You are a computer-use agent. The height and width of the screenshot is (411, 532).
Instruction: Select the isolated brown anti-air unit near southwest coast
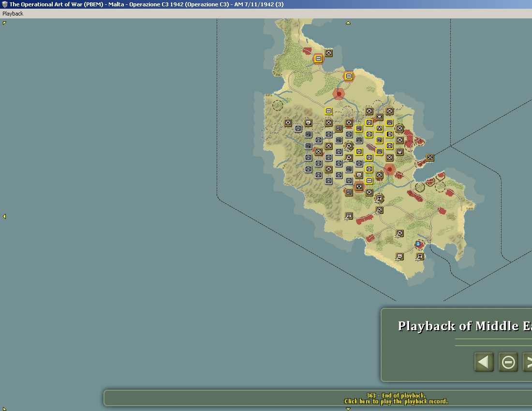(x=349, y=216)
